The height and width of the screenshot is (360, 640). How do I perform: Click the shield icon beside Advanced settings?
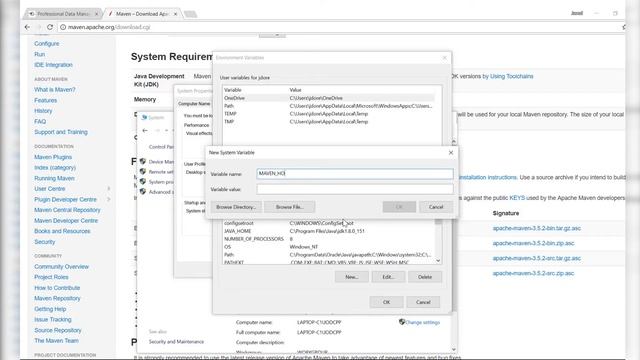click(143, 191)
